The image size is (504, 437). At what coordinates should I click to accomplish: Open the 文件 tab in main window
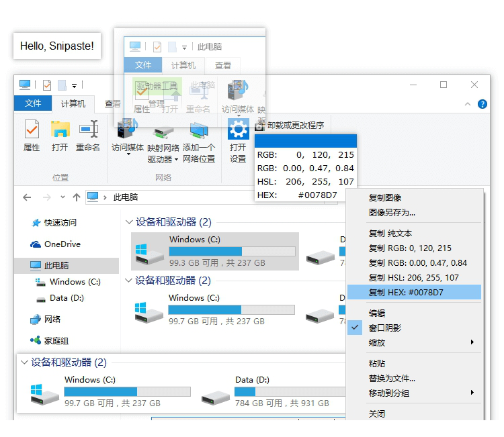click(x=33, y=103)
